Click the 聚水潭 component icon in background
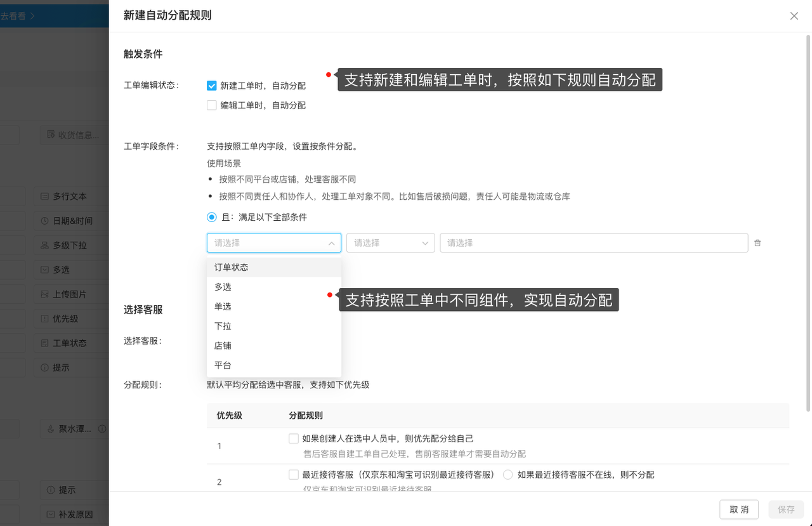Screen dimensions: 812x526 pyautogui.click(x=51, y=429)
